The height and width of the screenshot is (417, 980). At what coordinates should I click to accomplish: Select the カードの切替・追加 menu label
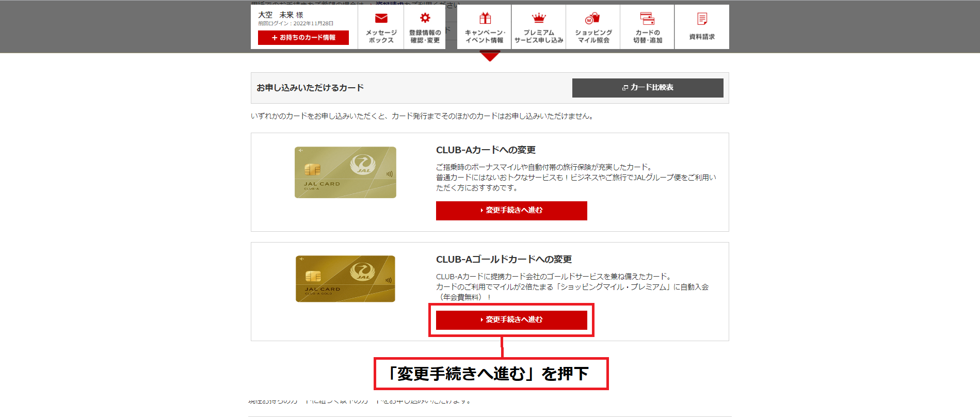[647, 36]
